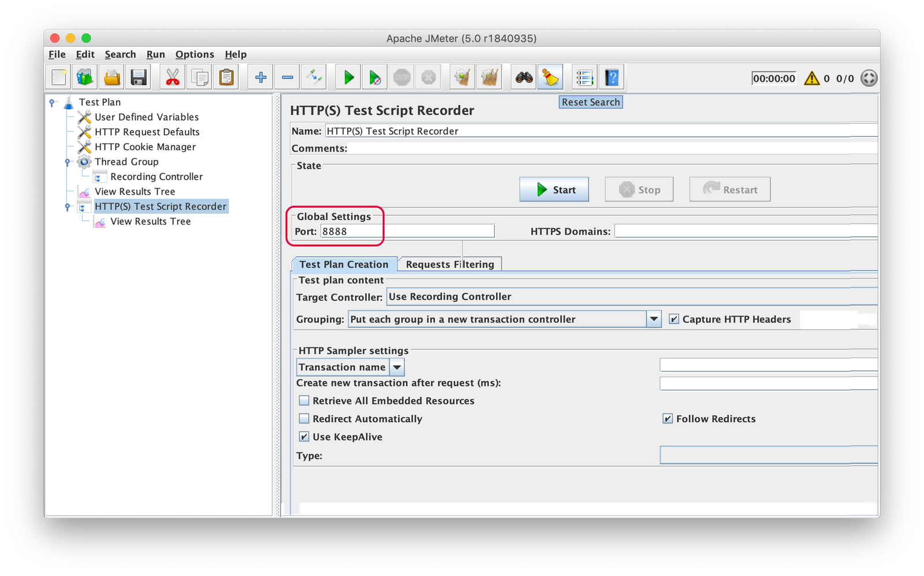Click the blue Help book icon
This screenshot has height=576, width=924.
(x=612, y=77)
